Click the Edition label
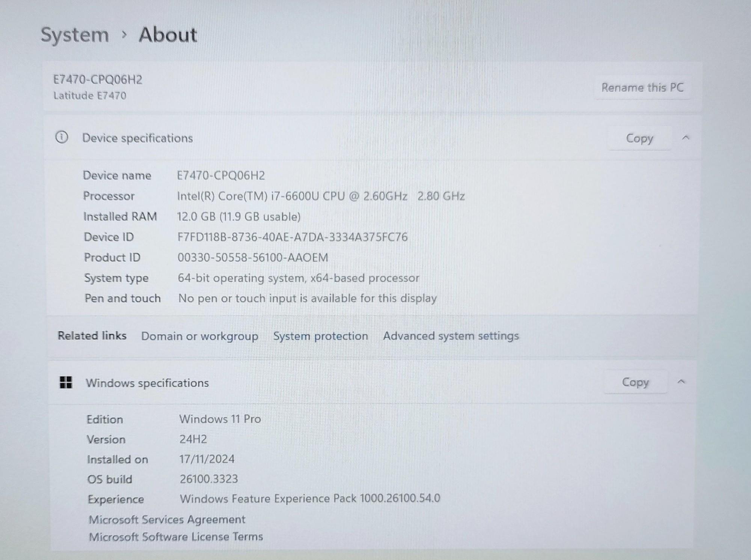 pyautogui.click(x=105, y=419)
